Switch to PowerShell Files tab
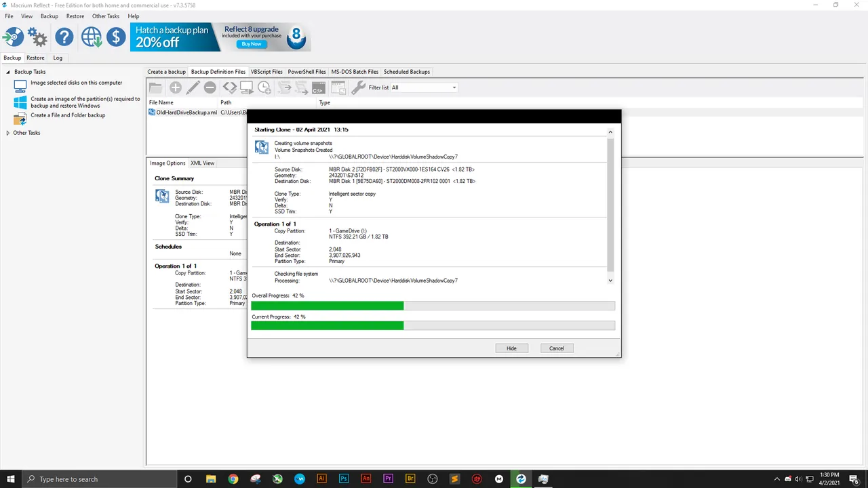The height and width of the screenshot is (488, 868). coord(307,72)
